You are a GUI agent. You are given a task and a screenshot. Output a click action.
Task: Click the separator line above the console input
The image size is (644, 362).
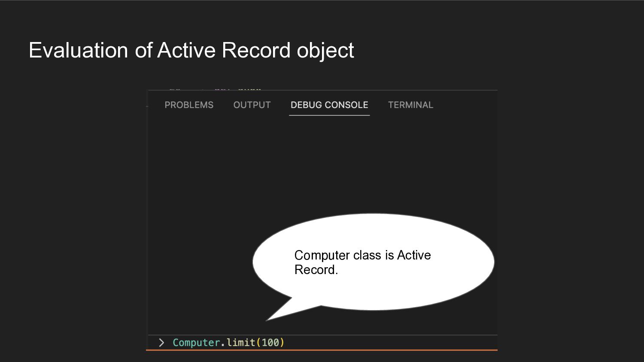322,335
